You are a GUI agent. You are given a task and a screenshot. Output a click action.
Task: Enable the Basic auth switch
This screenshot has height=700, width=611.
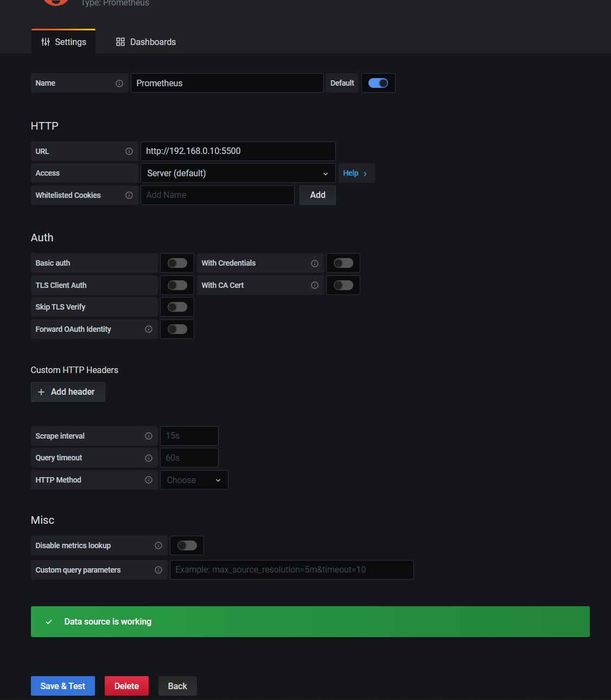tap(177, 263)
